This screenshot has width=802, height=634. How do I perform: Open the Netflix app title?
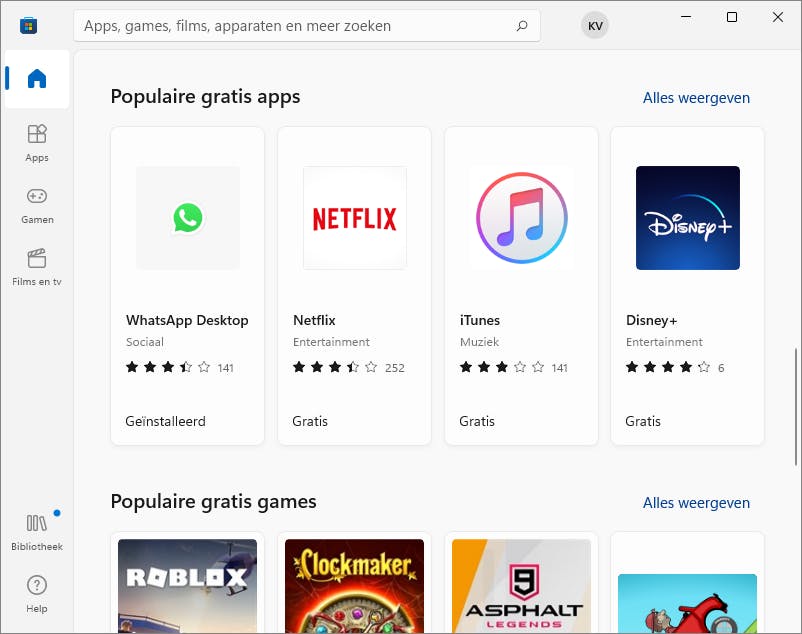(314, 320)
